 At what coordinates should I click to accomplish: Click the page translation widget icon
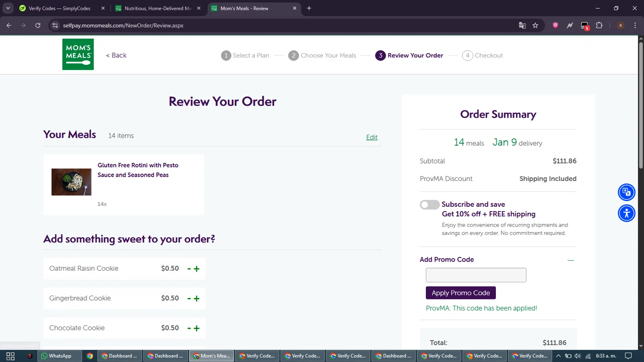tap(626, 192)
